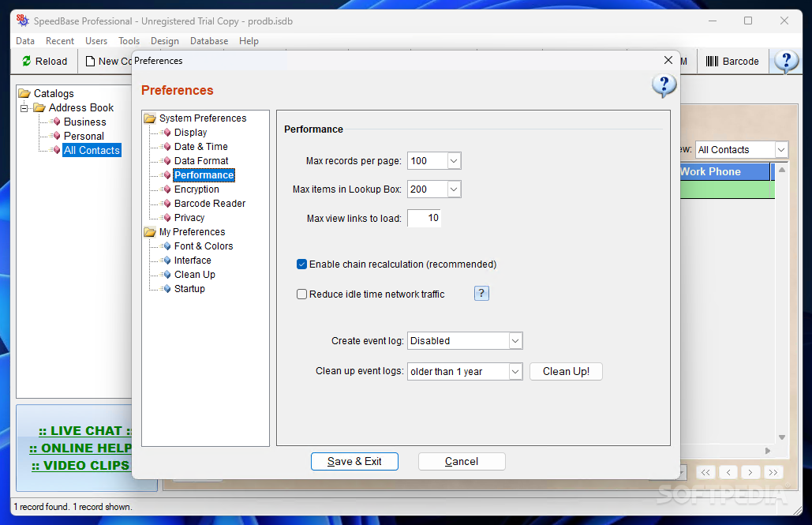Viewport: 812px width, 525px height.
Task: Select Data Format preferences
Action: [x=201, y=161]
